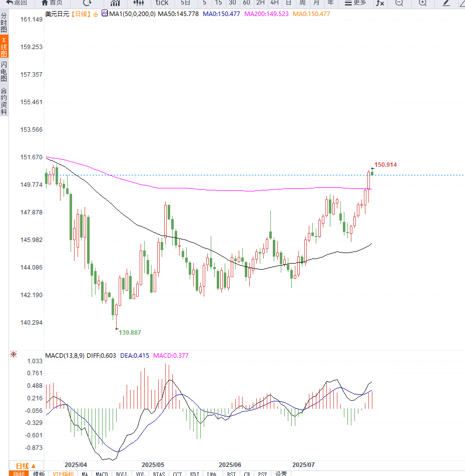Click the MA50:145.778 value label
465x476 pixels.
coord(178,14)
